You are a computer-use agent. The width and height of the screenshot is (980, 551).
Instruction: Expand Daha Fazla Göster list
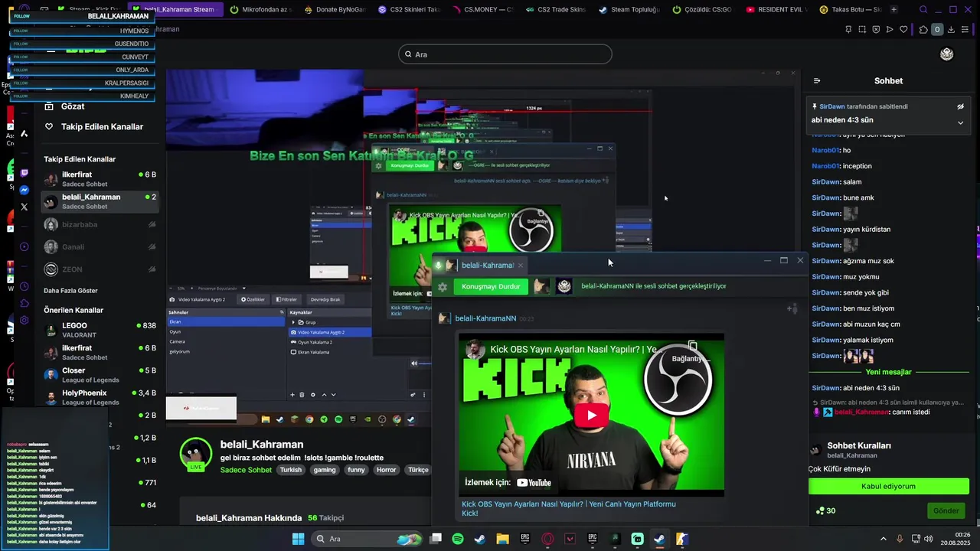click(x=70, y=291)
